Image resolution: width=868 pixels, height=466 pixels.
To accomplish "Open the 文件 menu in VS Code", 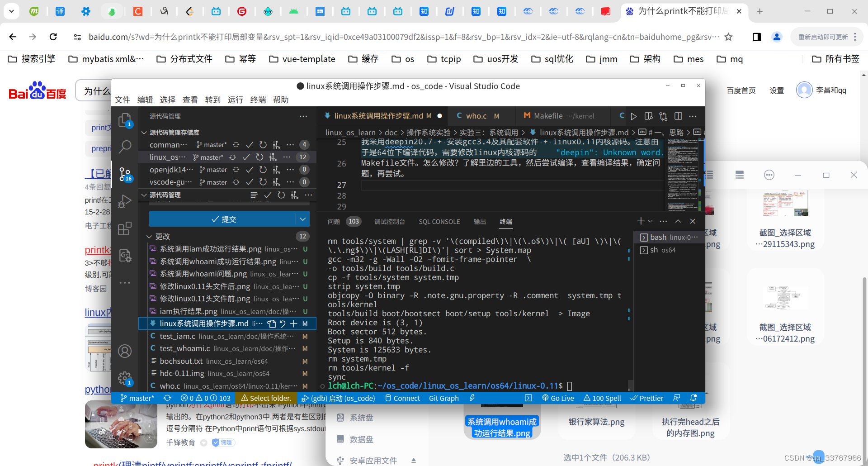I will (123, 100).
